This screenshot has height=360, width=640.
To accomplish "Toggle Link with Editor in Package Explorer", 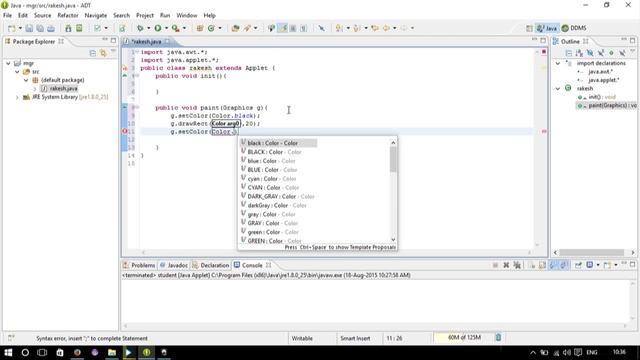I will pos(103,53).
